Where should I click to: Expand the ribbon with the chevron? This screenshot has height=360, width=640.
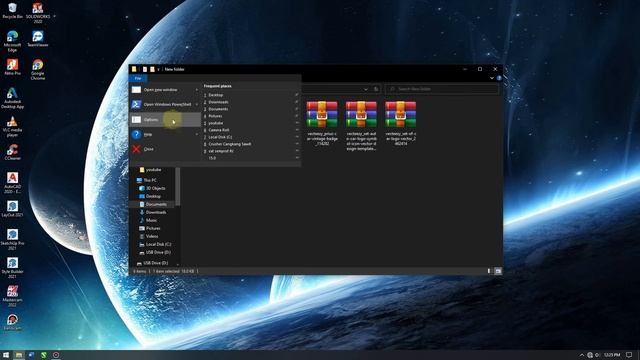point(491,78)
